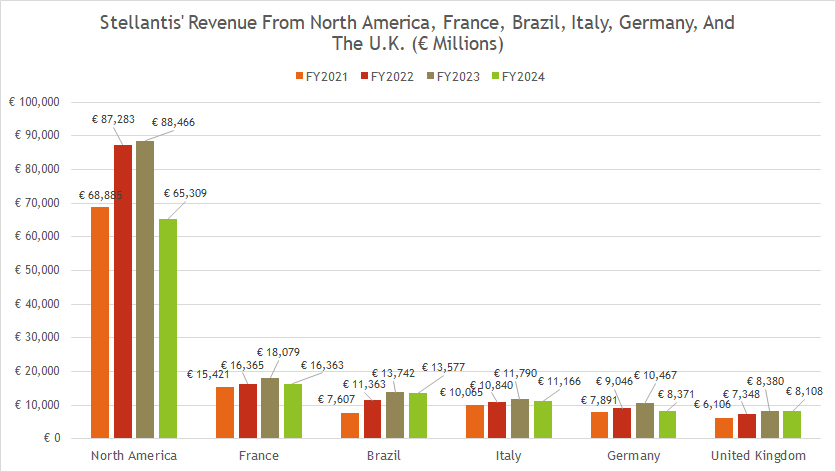Click the € 7,891 data label
This screenshot has width=836, height=472.
coord(599,401)
